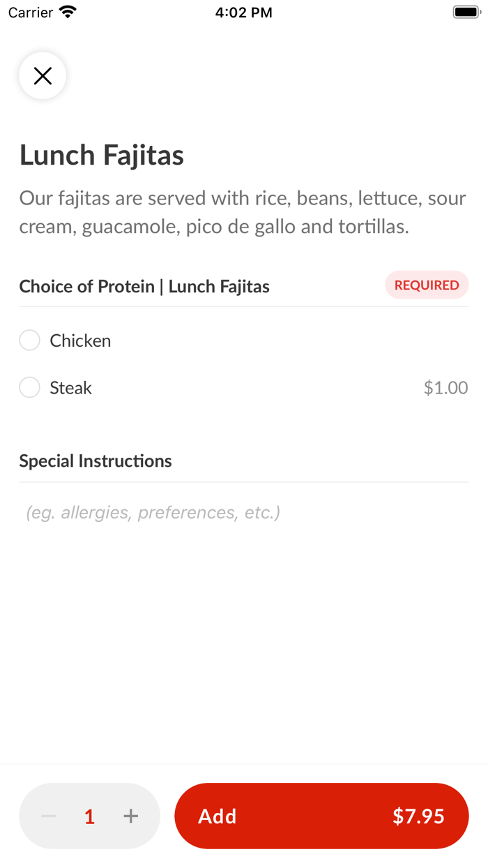Tap the Wi-Fi icon in status bar
This screenshot has height=868, width=488.
pos(66,11)
